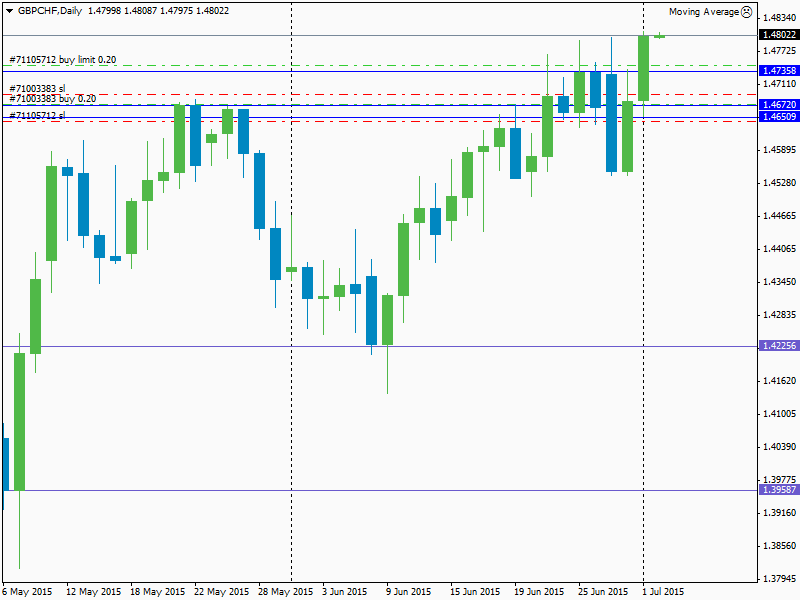Click the 12 May 2015 date label
The width and height of the screenshot is (800, 600).
coord(94,591)
